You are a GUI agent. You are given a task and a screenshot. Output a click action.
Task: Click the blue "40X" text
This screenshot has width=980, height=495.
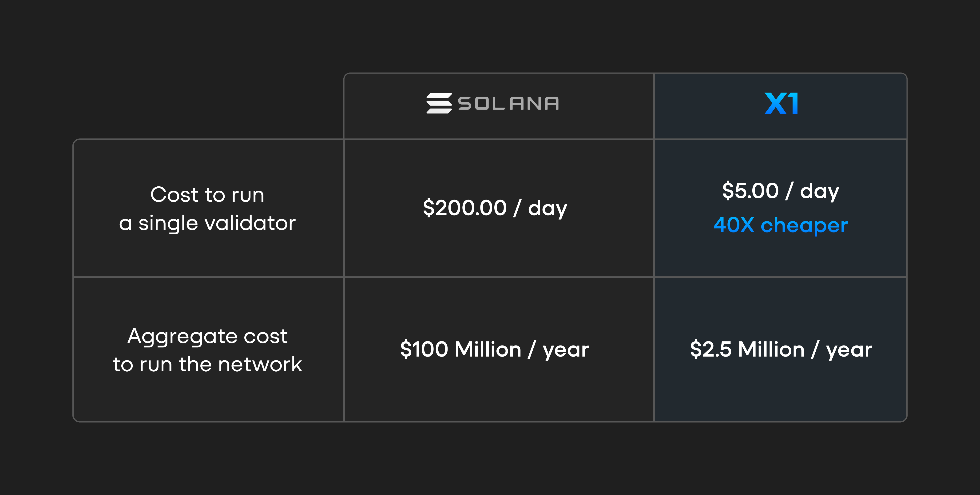coord(734,225)
